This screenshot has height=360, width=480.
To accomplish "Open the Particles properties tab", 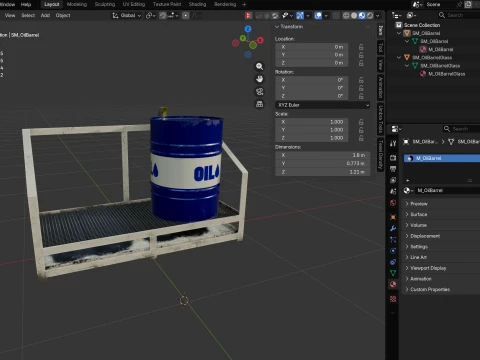I will 393,240.
